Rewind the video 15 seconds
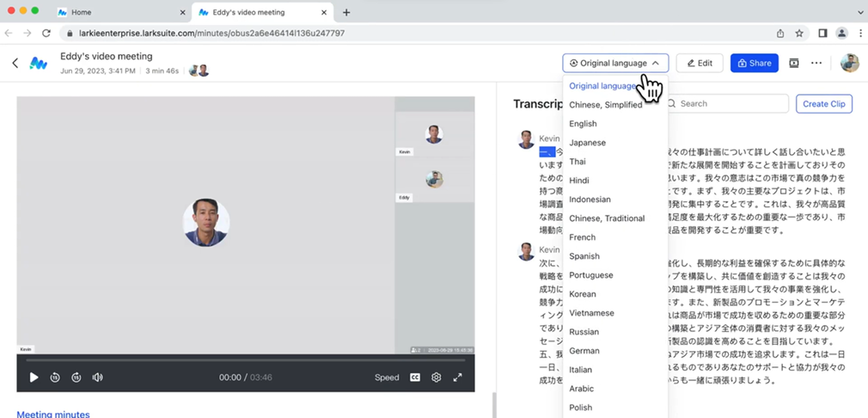This screenshot has width=868, height=418. (x=55, y=377)
